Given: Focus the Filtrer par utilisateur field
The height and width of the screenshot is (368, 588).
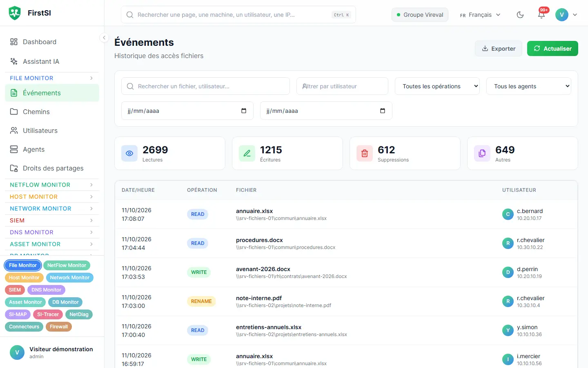Looking at the screenshot, I should pos(342,86).
